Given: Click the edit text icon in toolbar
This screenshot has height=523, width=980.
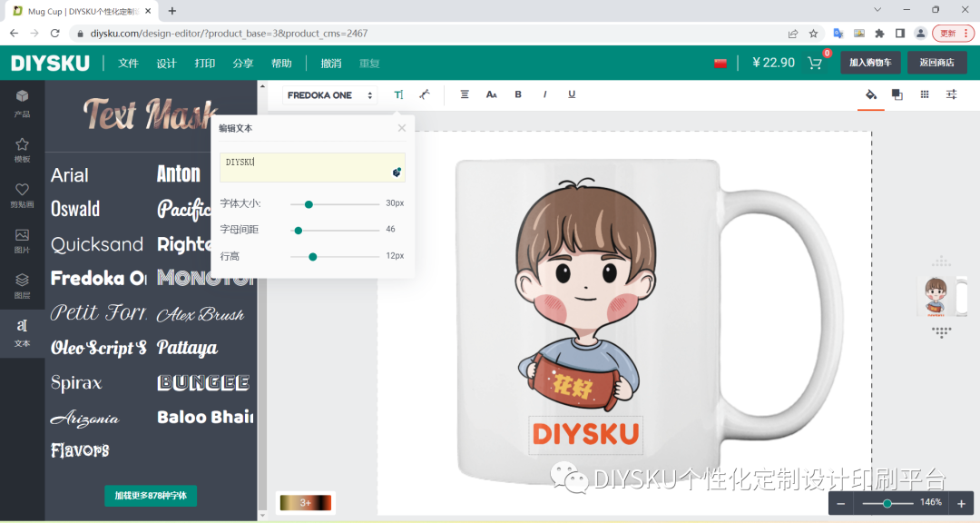Looking at the screenshot, I should pyautogui.click(x=398, y=94).
